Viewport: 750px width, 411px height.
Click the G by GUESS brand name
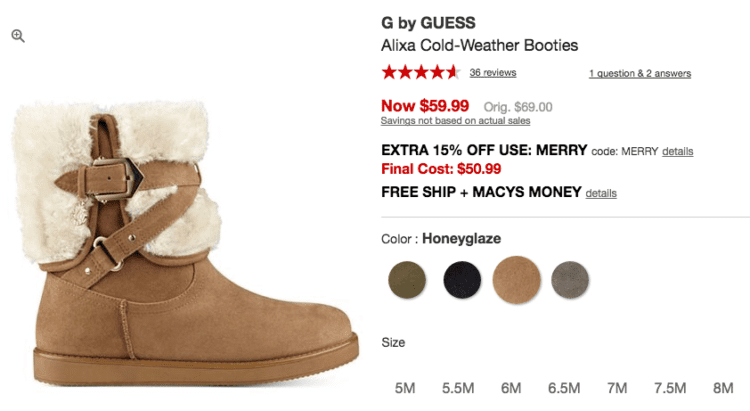[428, 23]
